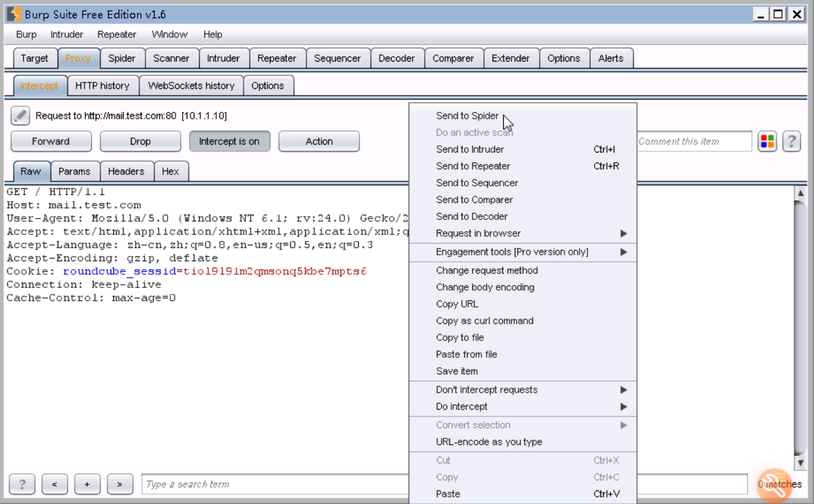The height and width of the screenshot is (504, 814).
Task: Click the Forward button
Action: 50,141
